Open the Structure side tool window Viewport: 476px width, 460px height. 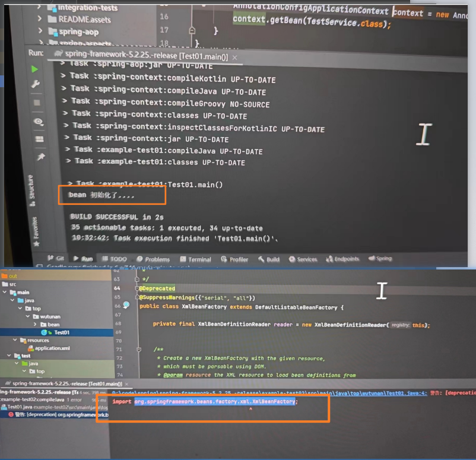point(33,186)
